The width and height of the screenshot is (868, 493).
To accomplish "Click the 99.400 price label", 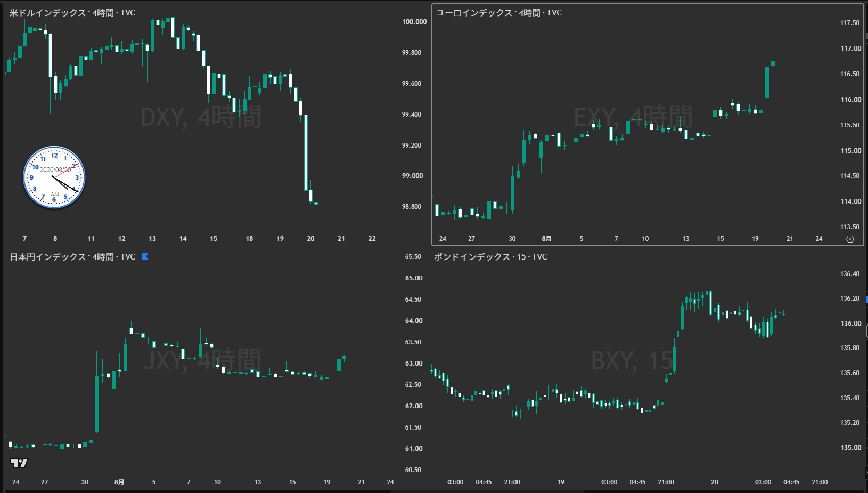I will click(x=412, y=115).
